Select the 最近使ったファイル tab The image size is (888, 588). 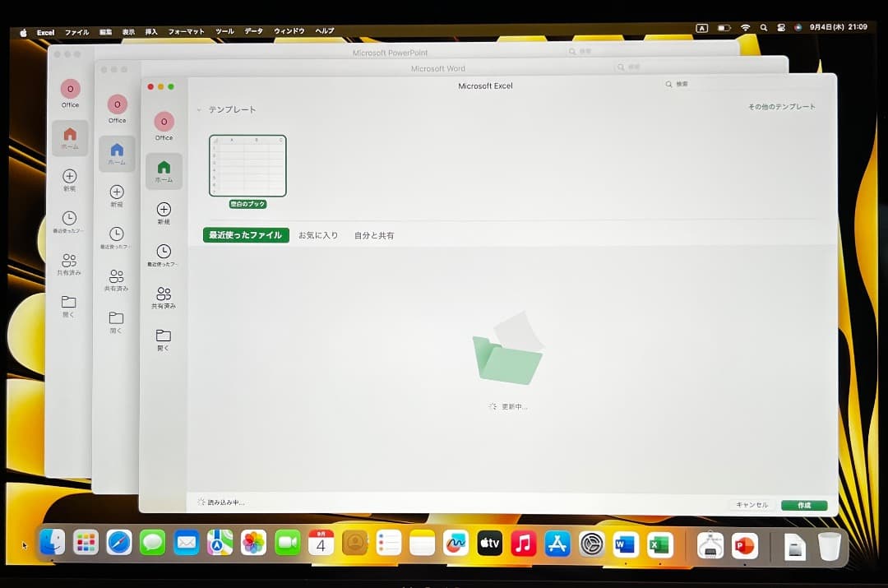click(246, 235)
